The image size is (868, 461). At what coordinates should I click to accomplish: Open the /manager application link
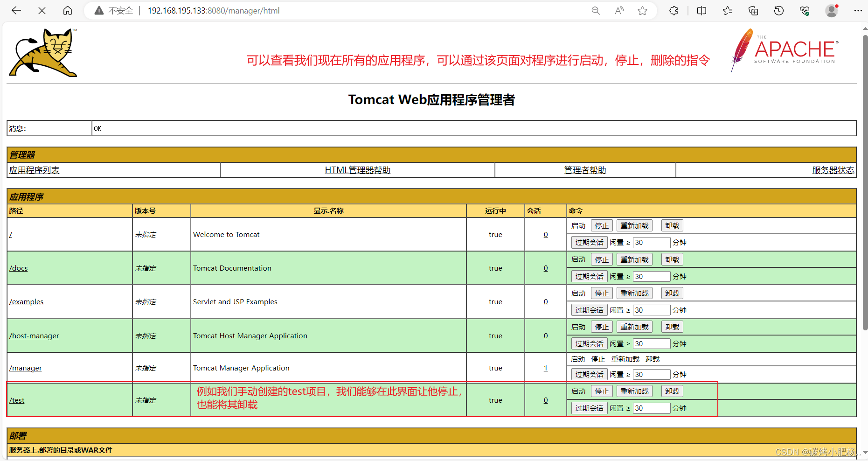26,368
